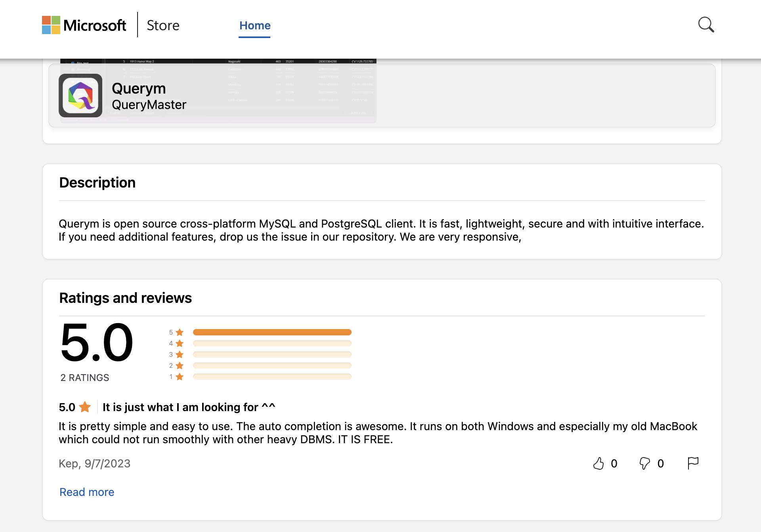Image resolution: width=761 pixels, height=532 pixels.
Task: Click the Querym app title
Action: [x=139, y=88]
